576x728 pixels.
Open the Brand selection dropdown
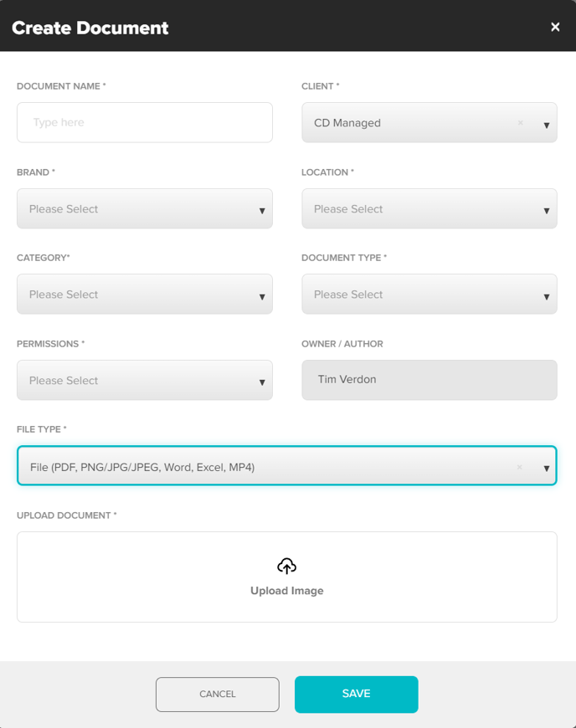(x=144, y=209)
